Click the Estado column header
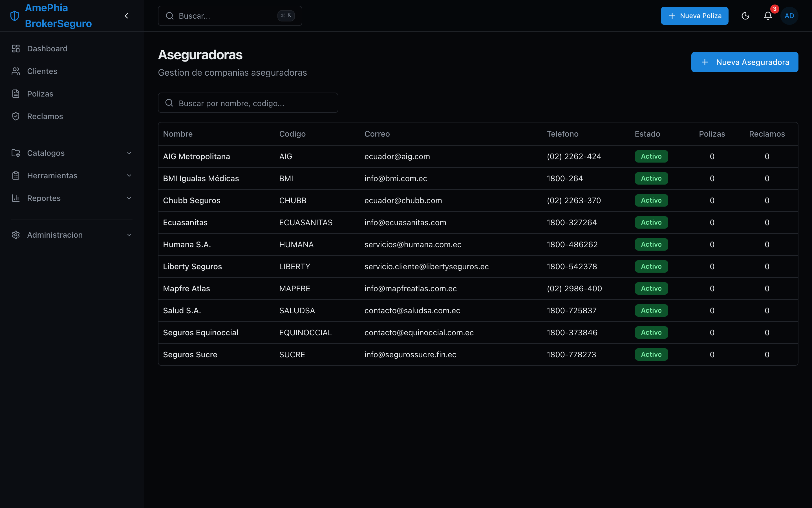Image resolution: width=812 pixels, height=508 pixels. point(647,134)
